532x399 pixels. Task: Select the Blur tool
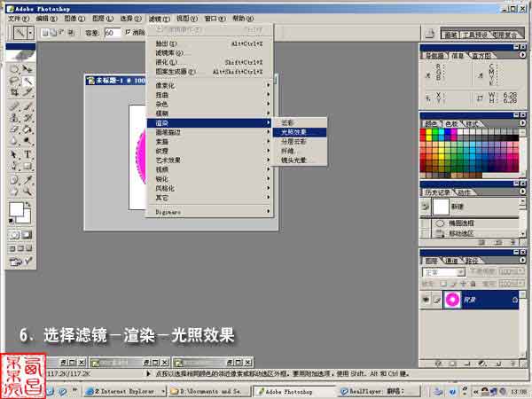click(14, 140)
